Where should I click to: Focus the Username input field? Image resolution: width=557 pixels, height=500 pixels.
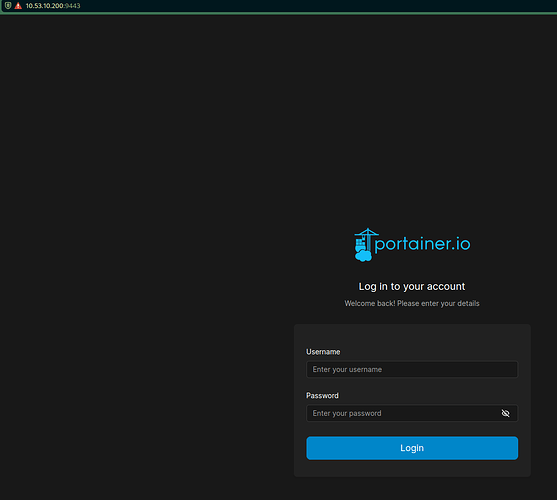click(x=412, y=369)
